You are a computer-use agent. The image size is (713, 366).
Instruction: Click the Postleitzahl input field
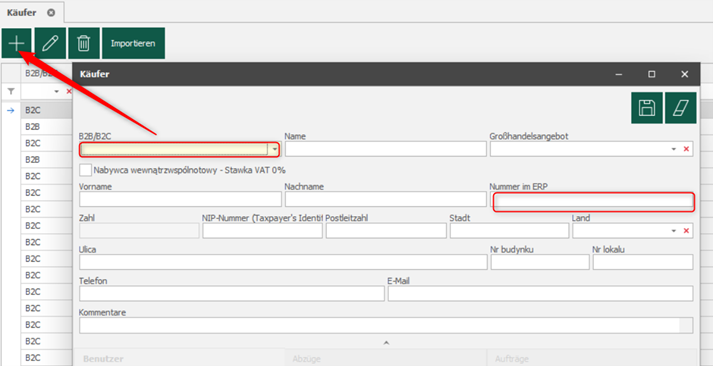pyautogui.click(x=386, y=231)
